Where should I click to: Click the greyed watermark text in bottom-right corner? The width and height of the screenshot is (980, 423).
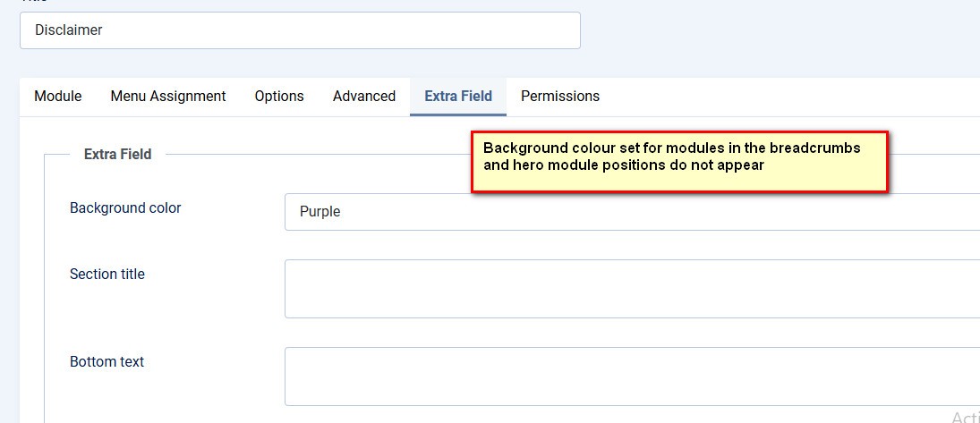point(965,417)
